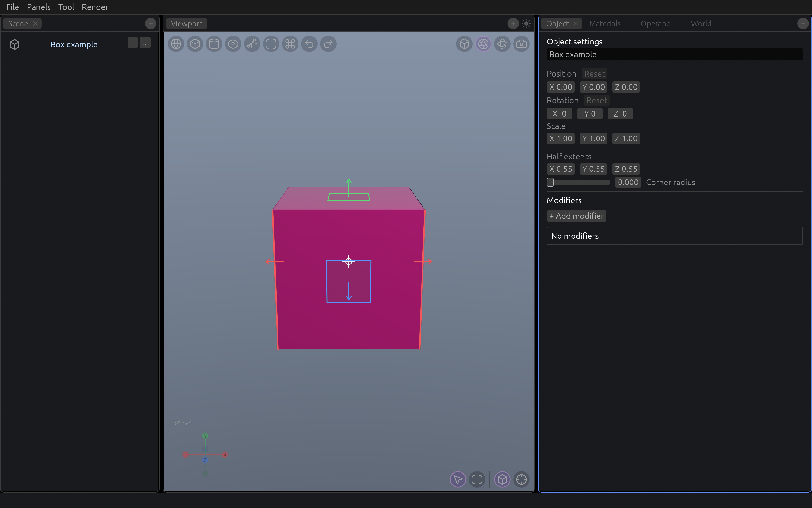Close the Object tab

[x=576, y=23]
